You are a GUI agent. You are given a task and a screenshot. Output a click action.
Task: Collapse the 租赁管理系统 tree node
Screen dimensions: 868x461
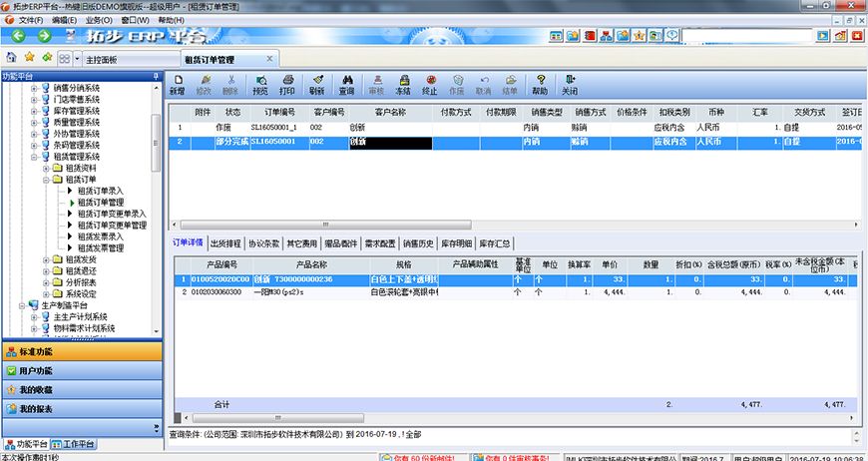(x=34, y=157)
